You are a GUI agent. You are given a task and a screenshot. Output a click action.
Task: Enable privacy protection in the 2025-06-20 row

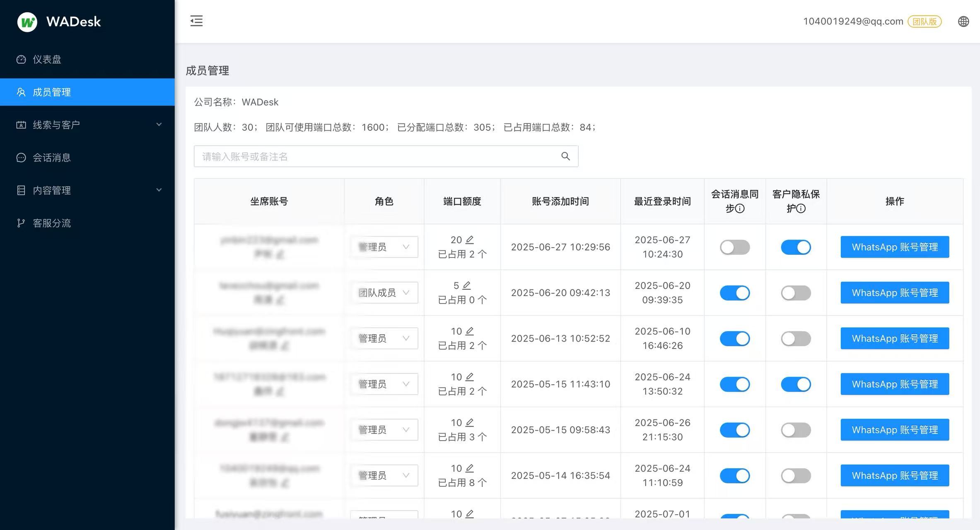tap(796, 293)
